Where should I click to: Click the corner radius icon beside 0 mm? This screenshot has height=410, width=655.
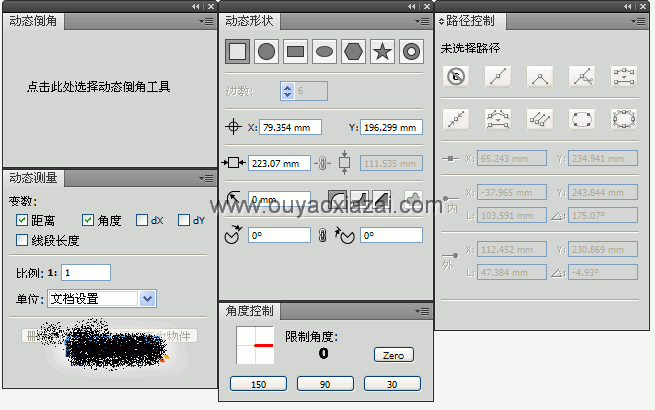[233, 198]
